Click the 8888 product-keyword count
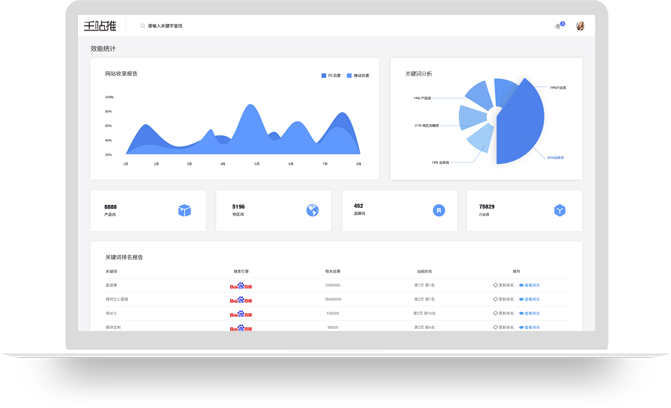This screenshot has height=408, width=671. (110, 207)
